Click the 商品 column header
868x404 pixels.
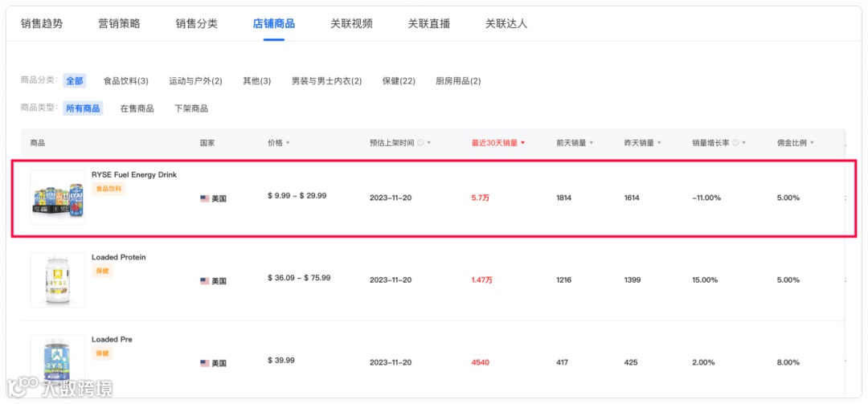point(38,143)
